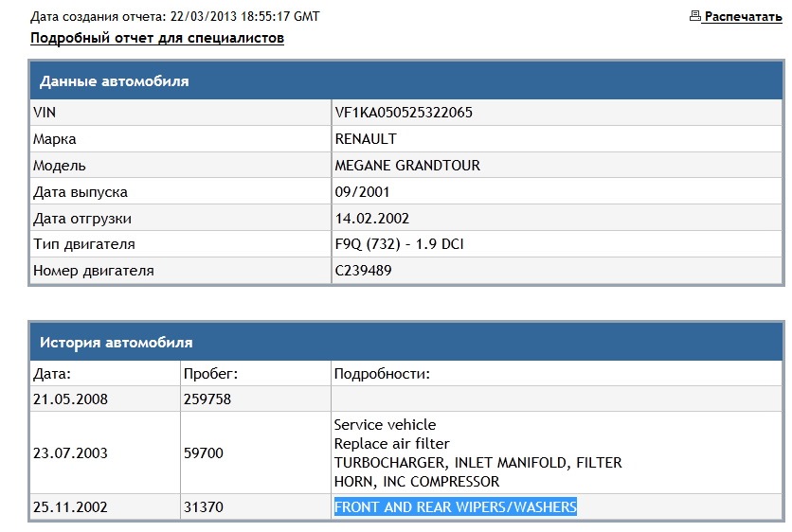
Task: Click the 21.05.2008 history date
Action: (x=70, y=399)
